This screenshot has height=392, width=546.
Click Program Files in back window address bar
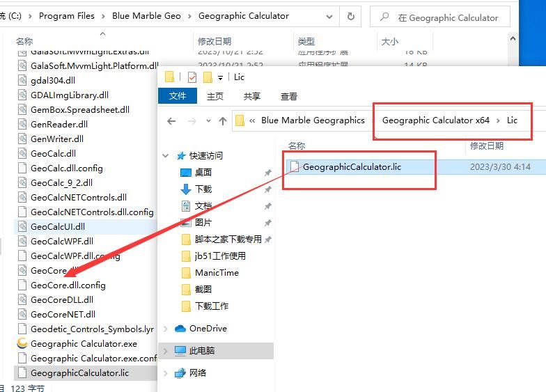tap(67, 15)
